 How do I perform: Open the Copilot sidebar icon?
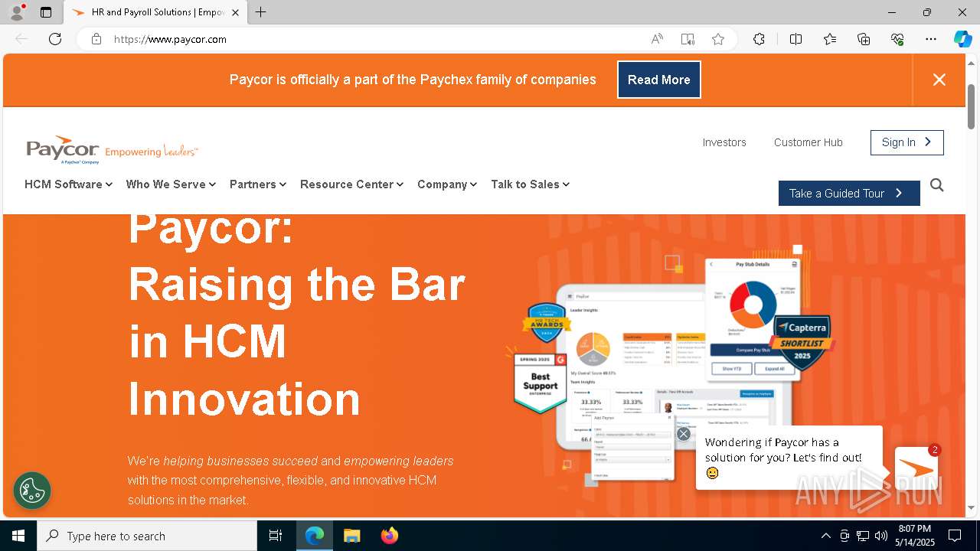(x=962, y=39)
